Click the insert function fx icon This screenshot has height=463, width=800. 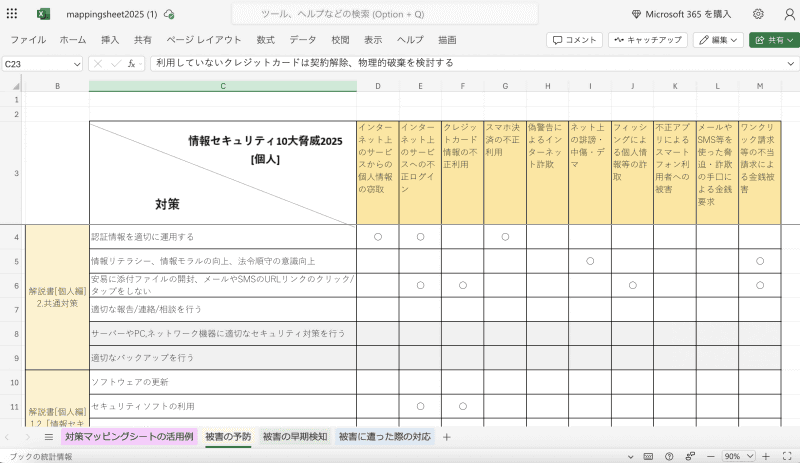tap(132, 64)
